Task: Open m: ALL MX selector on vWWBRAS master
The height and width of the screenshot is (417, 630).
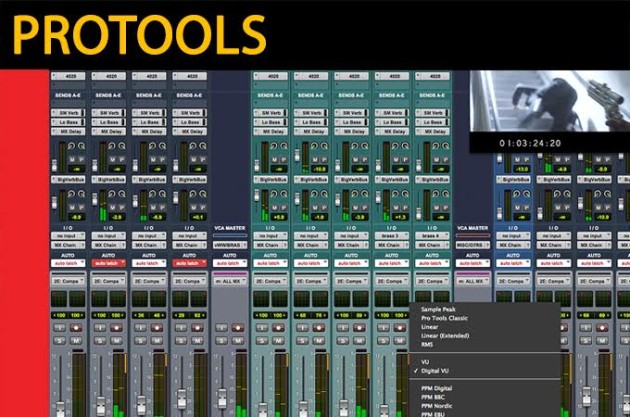Action: pos(229,281)
